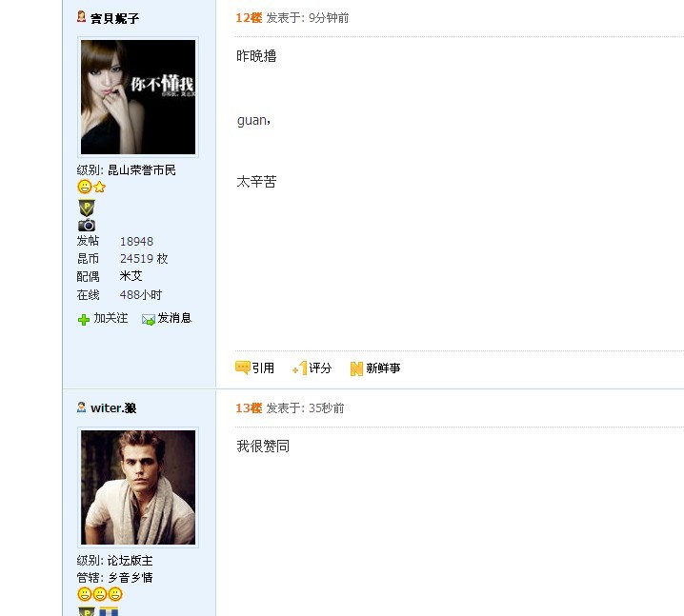
Task: Open witer.狼 avatar photo
Action: tap(138, 487)
